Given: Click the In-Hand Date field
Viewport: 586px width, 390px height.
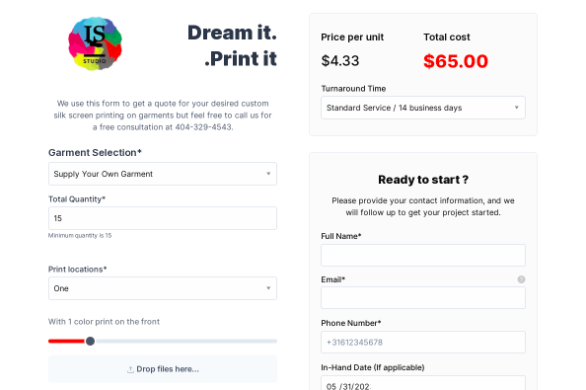Looking at the screenshot, I should (423, 383).
